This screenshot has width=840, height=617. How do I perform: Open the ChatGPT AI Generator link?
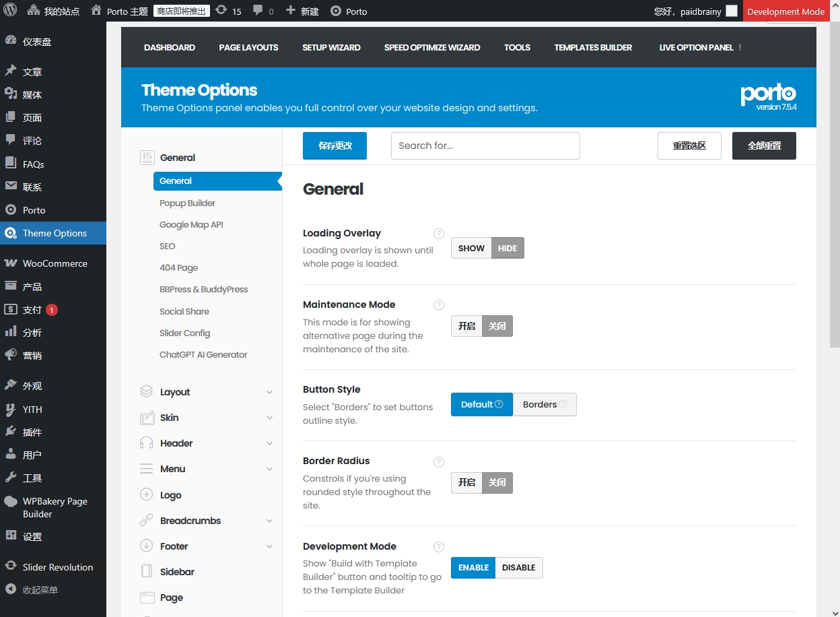[203, 354]
